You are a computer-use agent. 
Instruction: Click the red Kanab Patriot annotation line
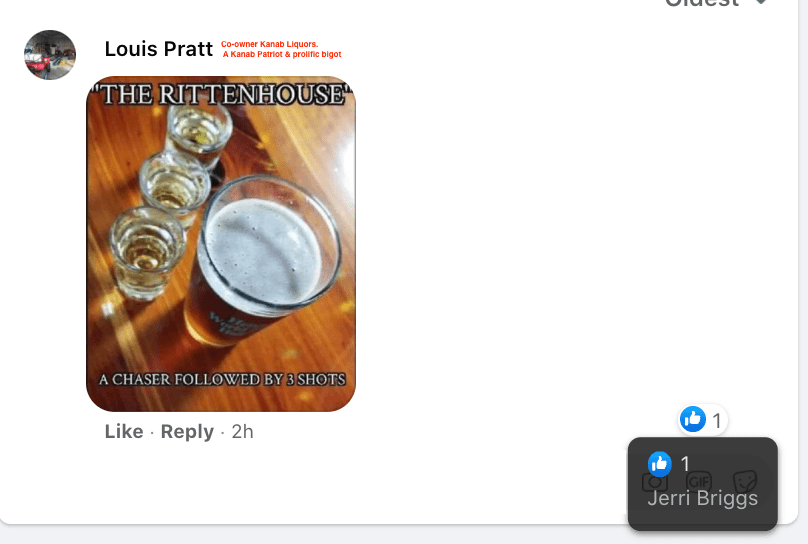click(282, 54)
